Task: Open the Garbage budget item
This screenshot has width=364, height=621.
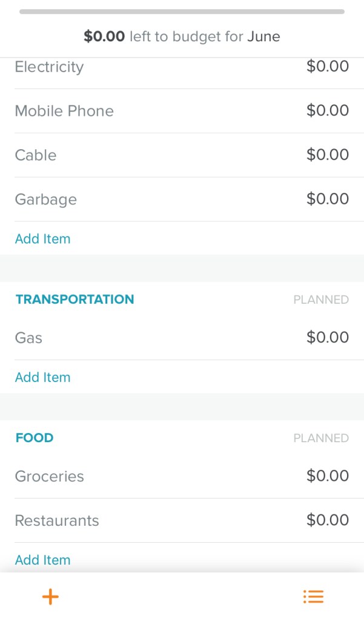Action: [45, 200]
